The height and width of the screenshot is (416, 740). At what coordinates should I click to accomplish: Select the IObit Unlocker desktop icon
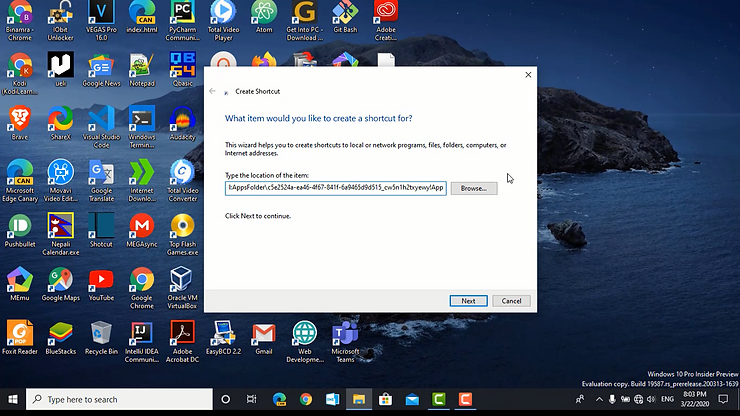[x=60, y=21]
